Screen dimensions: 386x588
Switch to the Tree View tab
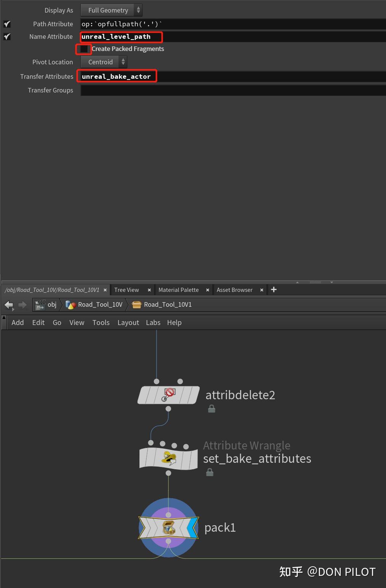127,290
